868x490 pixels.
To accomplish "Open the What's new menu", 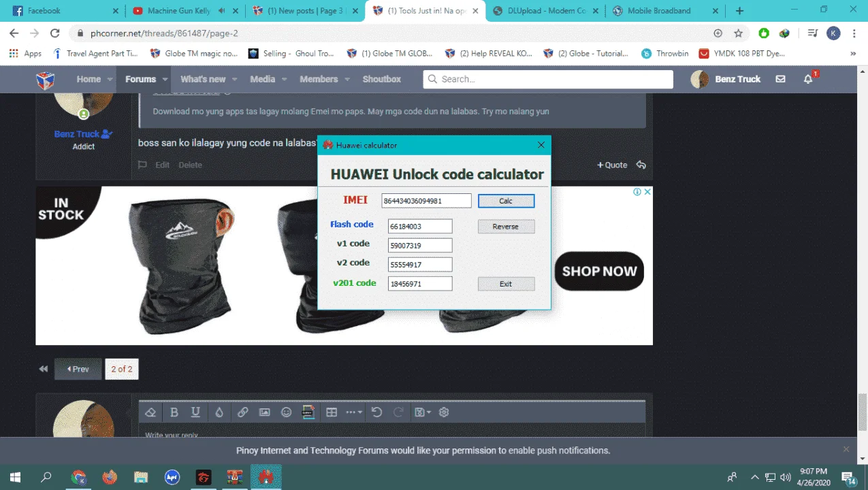I will (203, 79).
